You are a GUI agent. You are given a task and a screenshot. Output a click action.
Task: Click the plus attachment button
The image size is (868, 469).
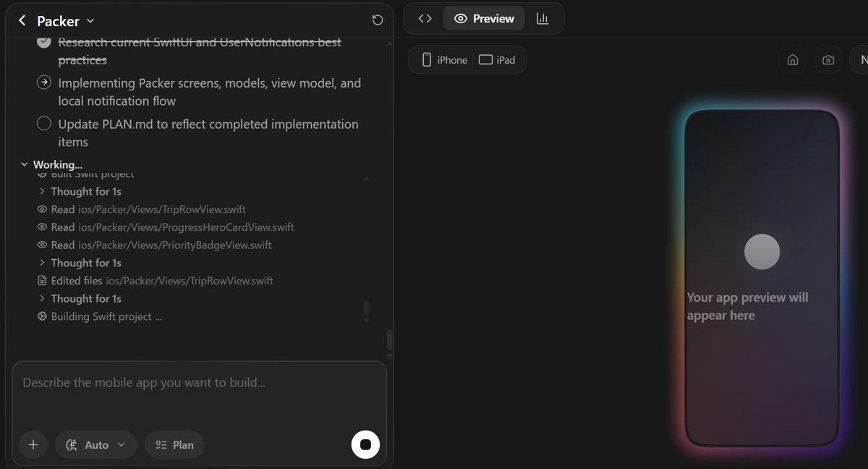click(x=33, y=444)
